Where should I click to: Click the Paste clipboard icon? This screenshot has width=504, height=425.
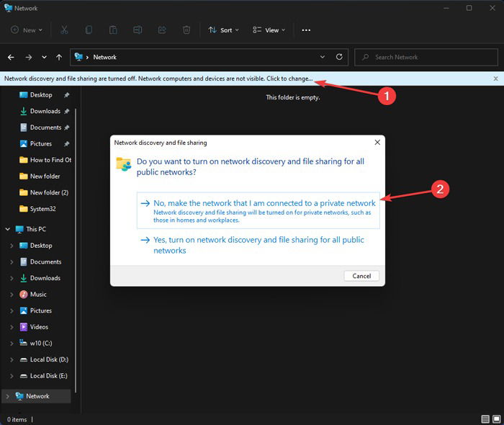113,30
